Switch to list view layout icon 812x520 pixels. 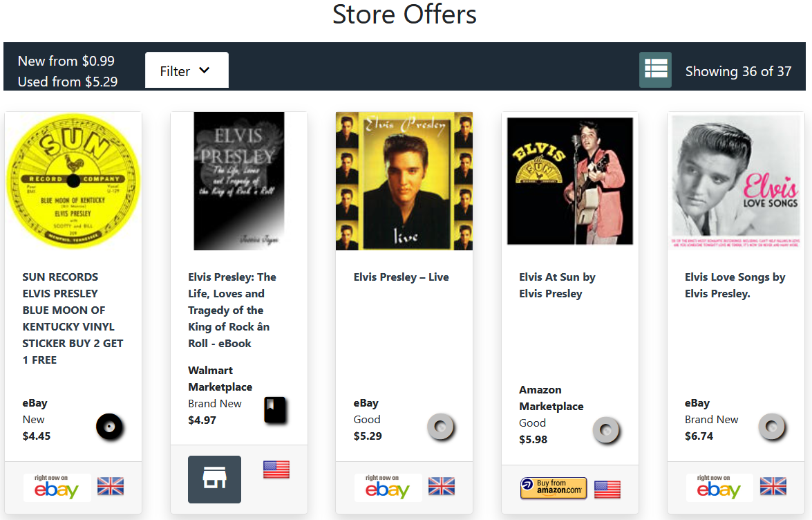pos(655,69)
